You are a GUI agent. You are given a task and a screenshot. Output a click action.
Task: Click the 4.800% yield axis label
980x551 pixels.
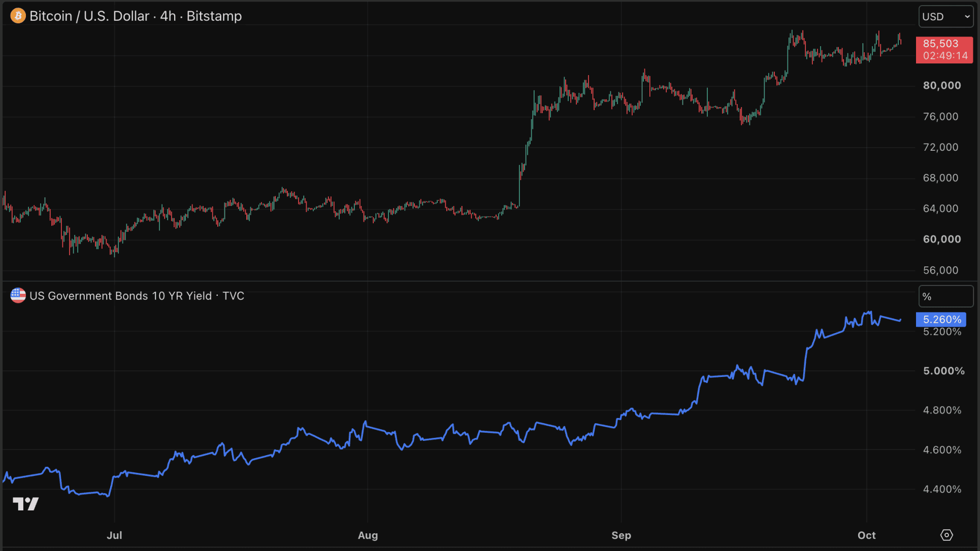coord(942,410)
